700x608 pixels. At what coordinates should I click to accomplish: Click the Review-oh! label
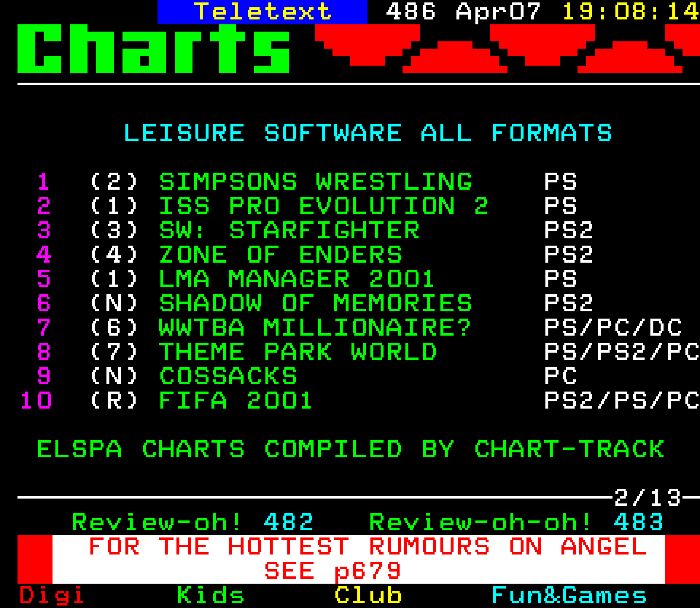[157, 522]
